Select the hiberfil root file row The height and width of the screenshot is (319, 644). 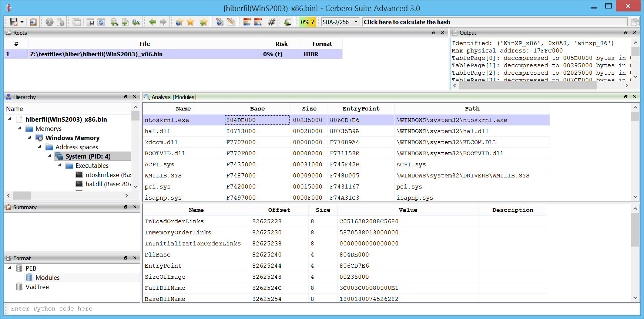pyautogui.click(x=173, y=54)
